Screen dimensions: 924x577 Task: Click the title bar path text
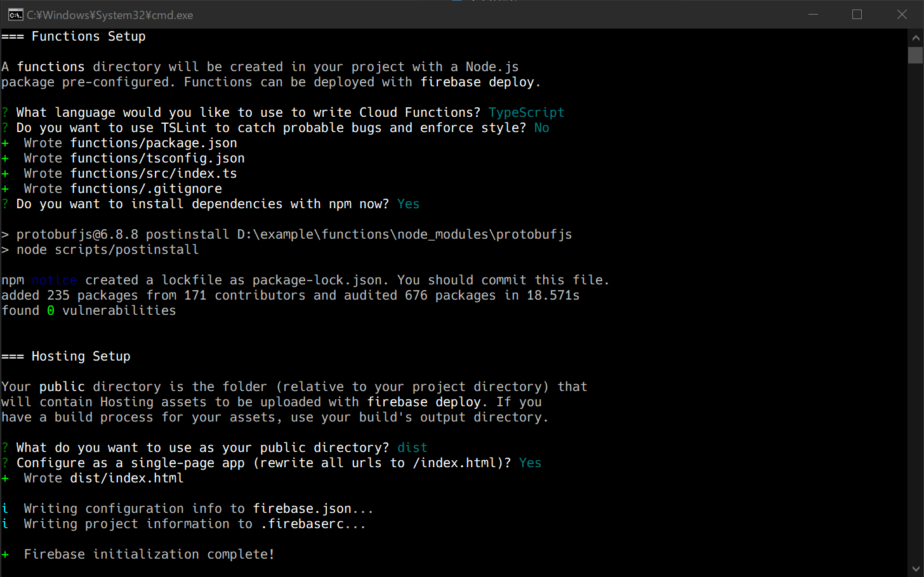[x=110, y=15]
